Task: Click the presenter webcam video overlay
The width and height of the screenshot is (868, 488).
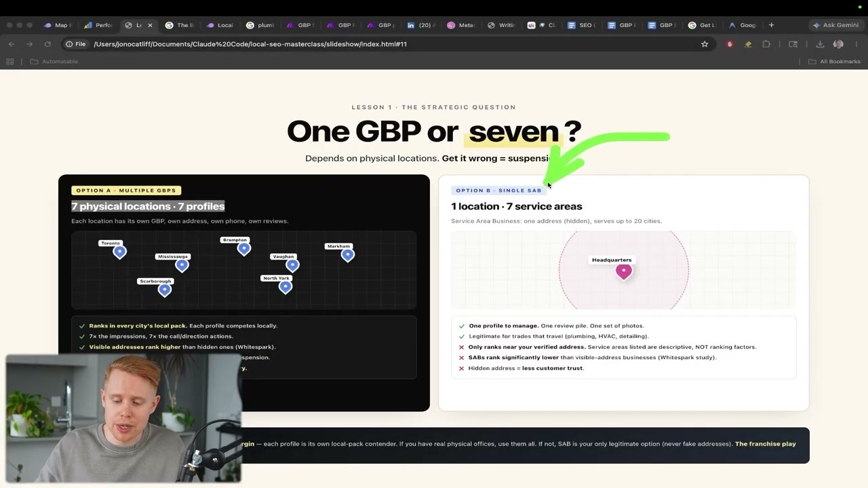Action: click(x=123, y=418)
